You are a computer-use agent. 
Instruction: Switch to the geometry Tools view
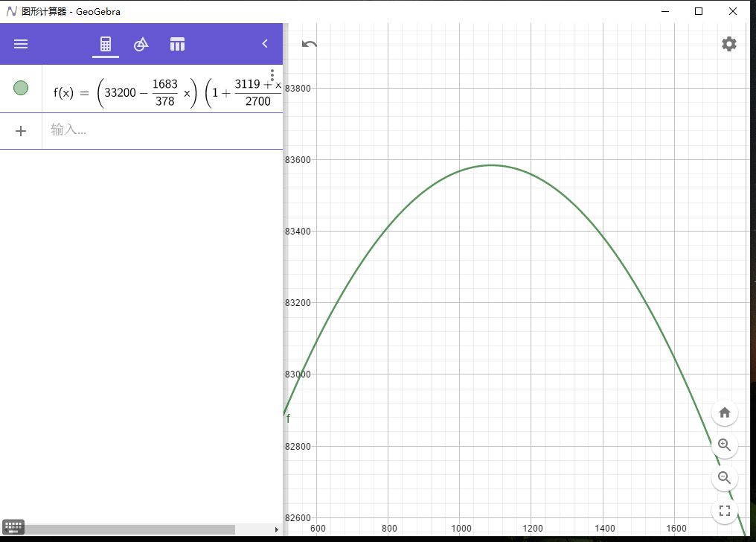coord(141,44)
